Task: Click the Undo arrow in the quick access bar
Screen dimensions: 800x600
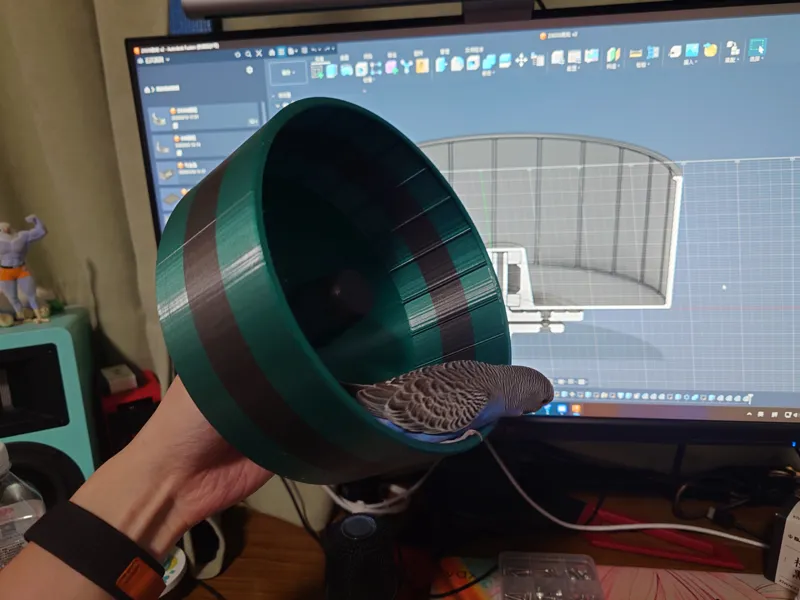Action: point(316,50)
